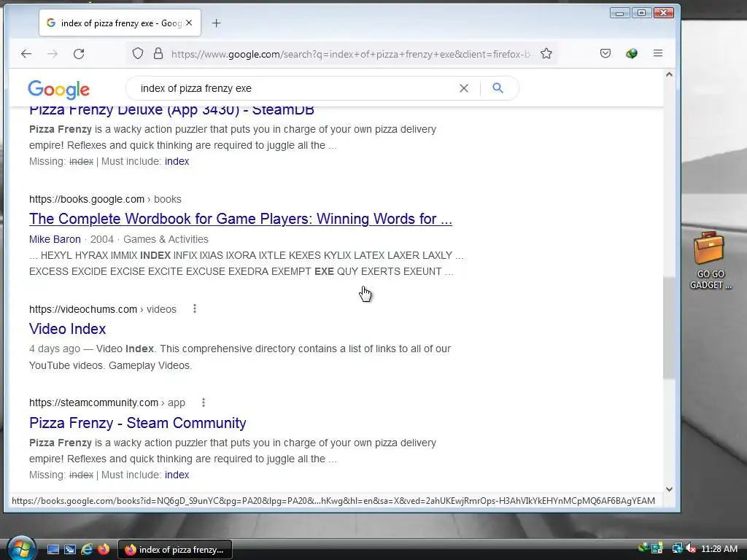Open 'Pizza Frenzy - Steam Community' result
Image resolution: width=747 pixels, height=560 pixels.
pyautogui.click(x=138, y=423)
